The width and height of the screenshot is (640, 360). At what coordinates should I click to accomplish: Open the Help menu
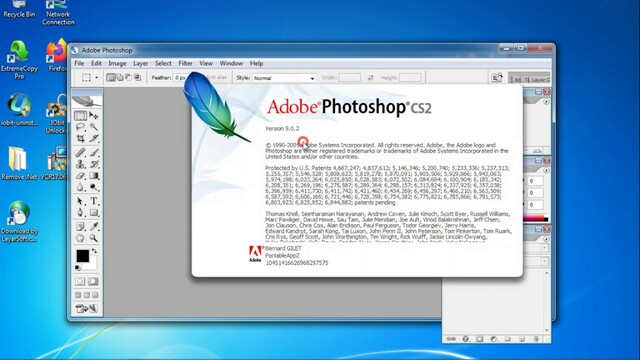[x=256, y=63]
